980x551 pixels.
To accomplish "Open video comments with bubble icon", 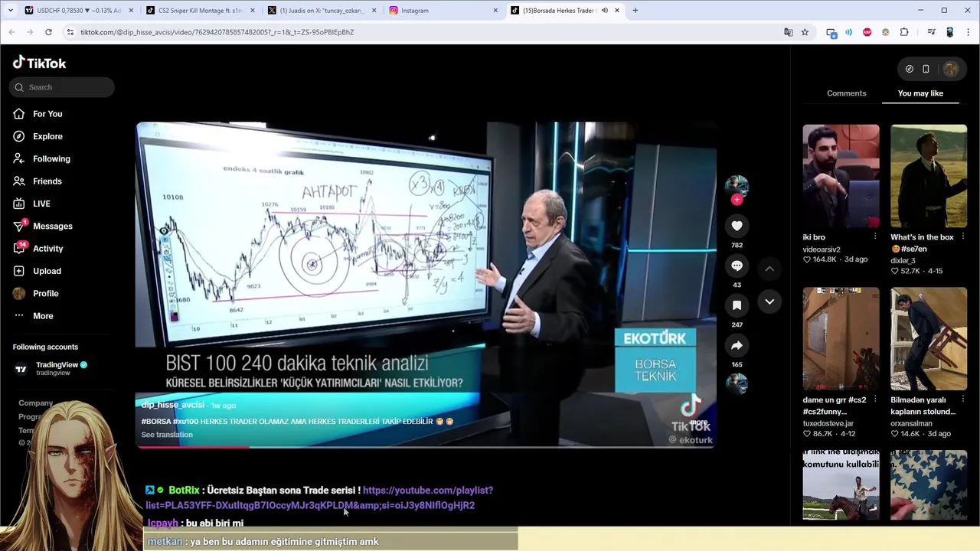I will pos(737,266).
